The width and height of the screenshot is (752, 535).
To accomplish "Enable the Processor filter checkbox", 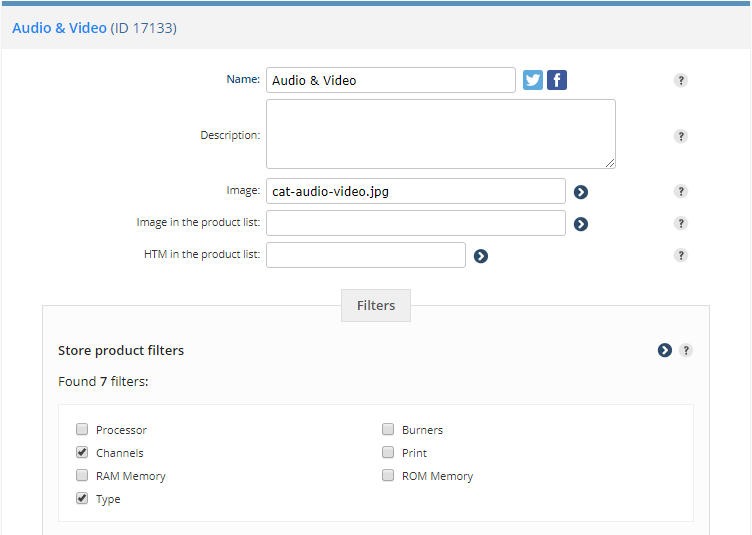I will 82,429.
